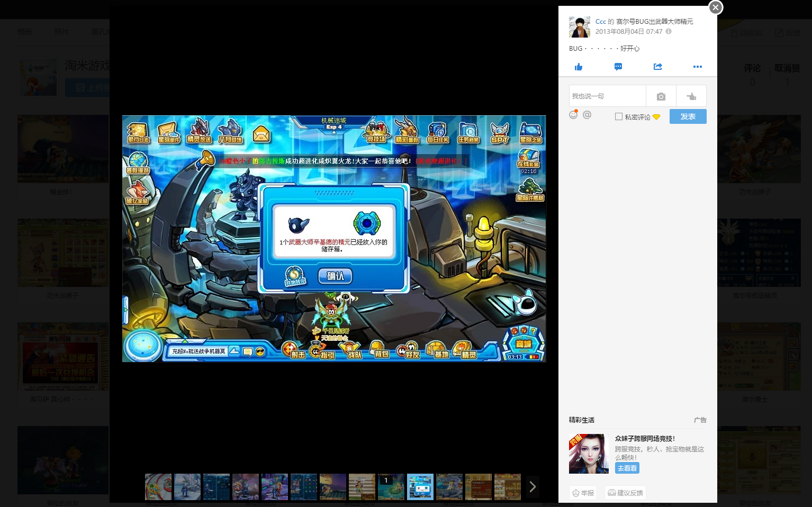Select the first thumbnail in the strip
Image resolution: width=812 pixels, height=507 pixels.
coord(158,487)
